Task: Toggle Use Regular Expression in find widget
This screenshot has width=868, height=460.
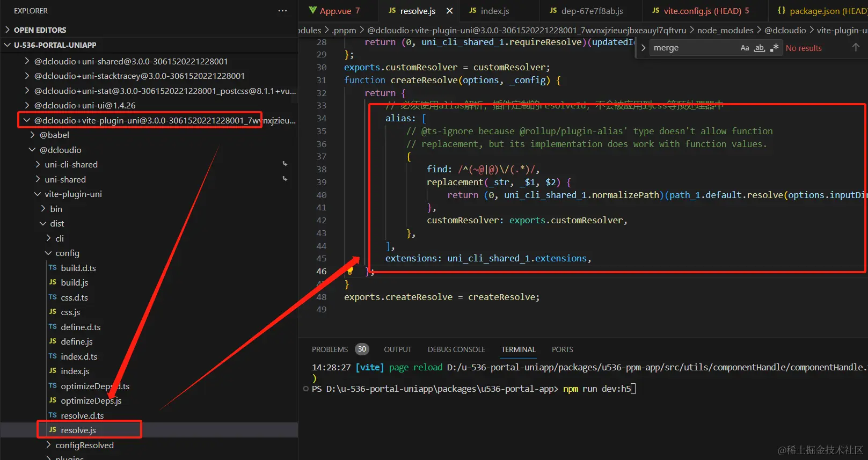Action: pos(774,48)
